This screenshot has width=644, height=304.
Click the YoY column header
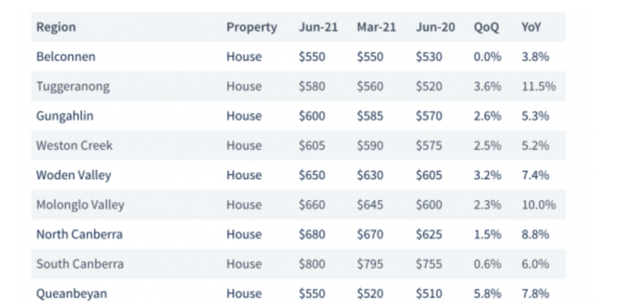[531, 27]
